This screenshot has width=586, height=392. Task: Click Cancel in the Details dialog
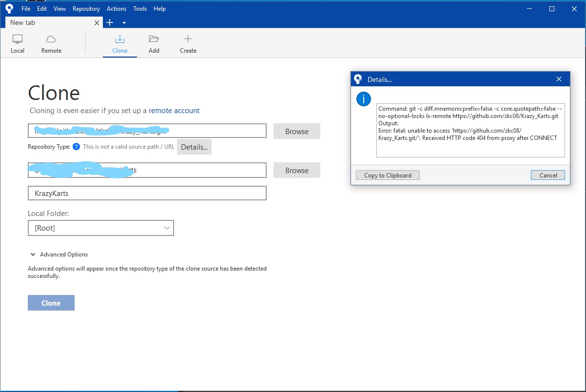(x=548, y=176)
